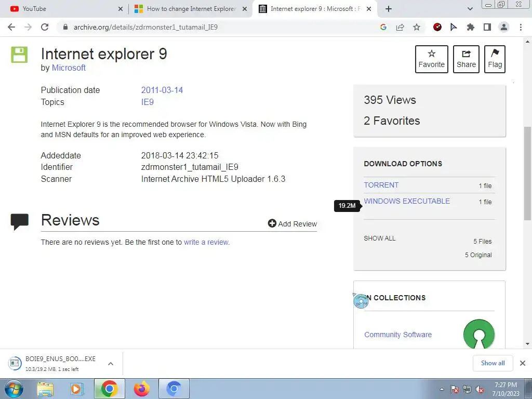Click the 395 Views statistic

tap(390, 100)
